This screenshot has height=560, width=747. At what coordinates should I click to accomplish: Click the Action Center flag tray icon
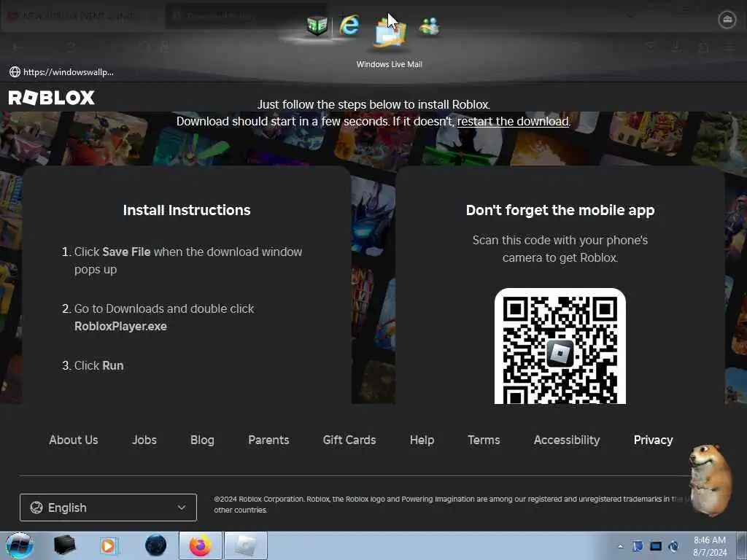coord(638,546)
